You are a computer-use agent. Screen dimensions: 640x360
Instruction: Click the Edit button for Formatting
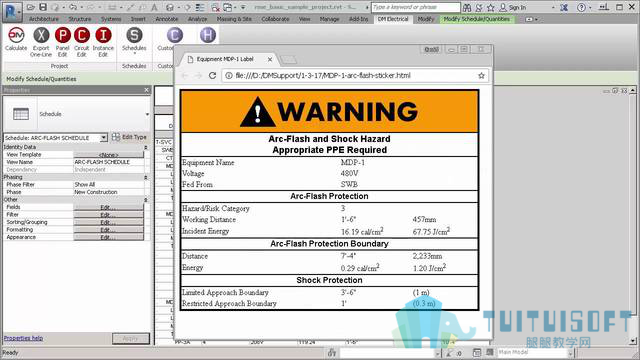click(109, 230)
